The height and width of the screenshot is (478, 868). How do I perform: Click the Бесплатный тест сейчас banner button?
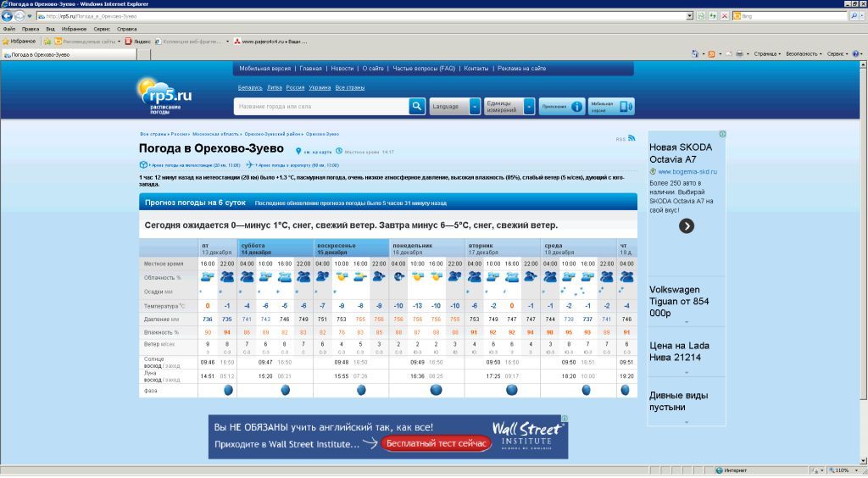click(436, 443)
